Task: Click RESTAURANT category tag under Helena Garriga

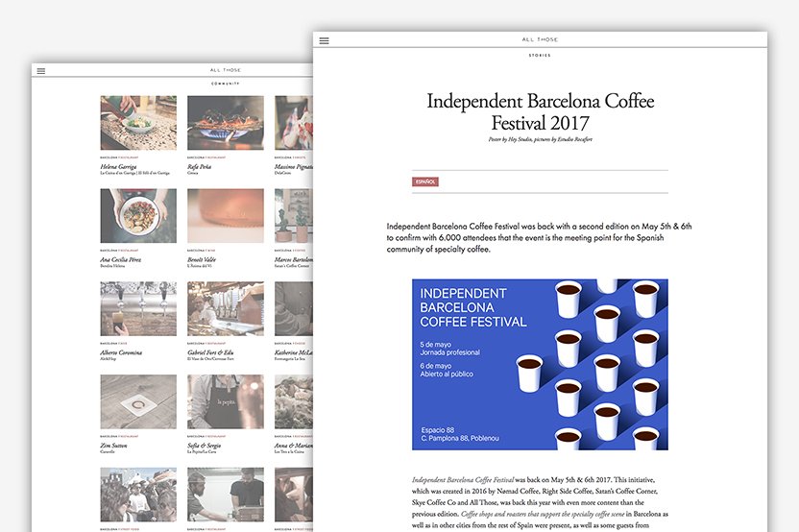Action: (129, 157)
